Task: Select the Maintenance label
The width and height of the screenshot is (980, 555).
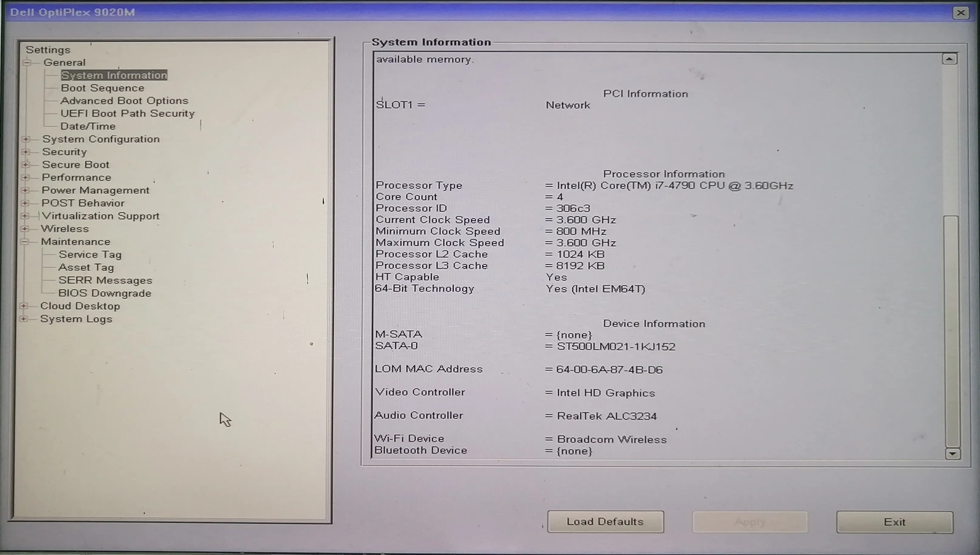Action: click(75, 242)
